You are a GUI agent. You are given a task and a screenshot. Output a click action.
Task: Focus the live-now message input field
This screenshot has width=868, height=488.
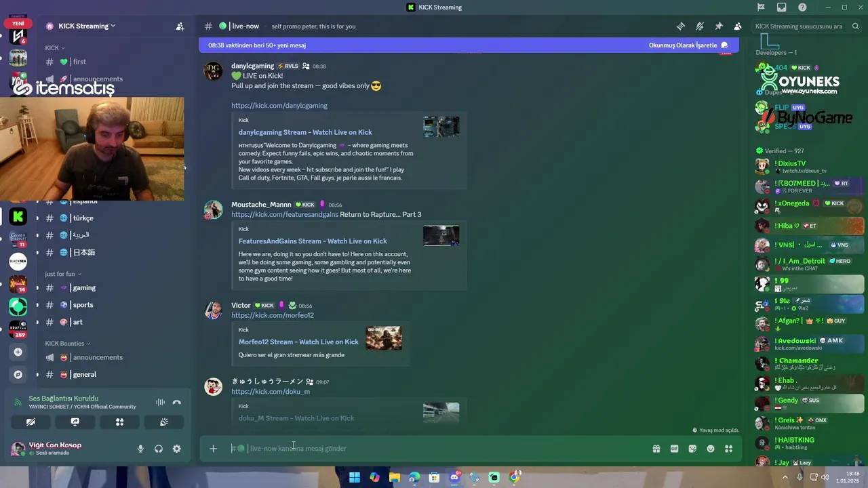pyautogui.click(x=434, y=449)
